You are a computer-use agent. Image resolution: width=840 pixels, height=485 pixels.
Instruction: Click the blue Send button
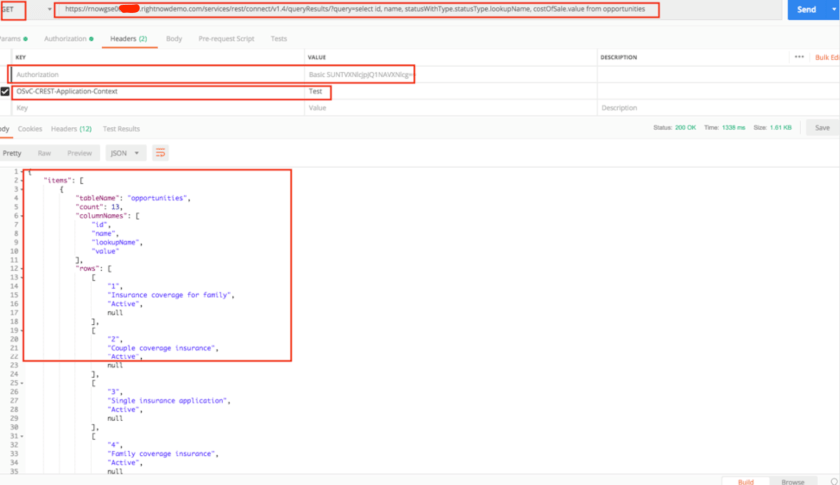[x=806, y=9]
